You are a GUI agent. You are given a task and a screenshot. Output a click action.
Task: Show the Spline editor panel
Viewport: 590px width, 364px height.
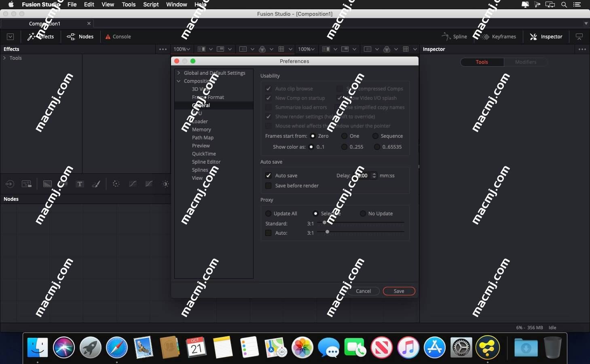click(454, 37)
